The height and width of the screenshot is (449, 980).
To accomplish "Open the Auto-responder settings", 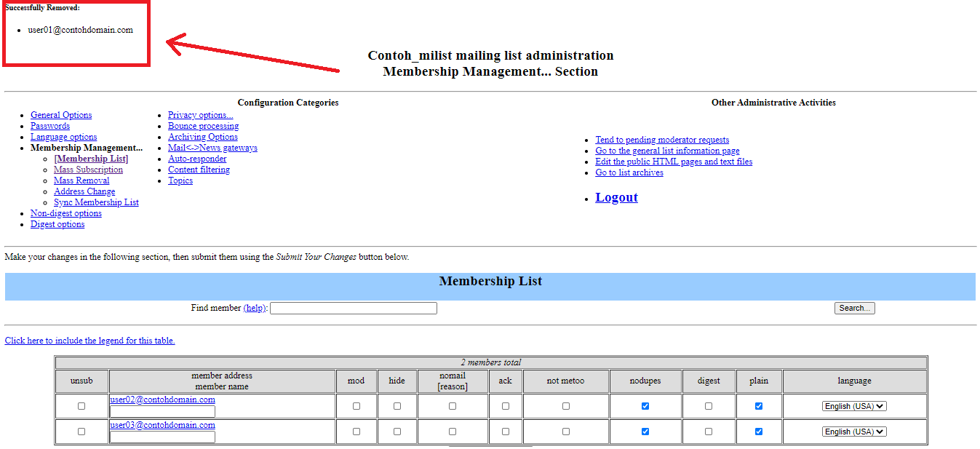I will pyautogui.click(x=196, y=158).
